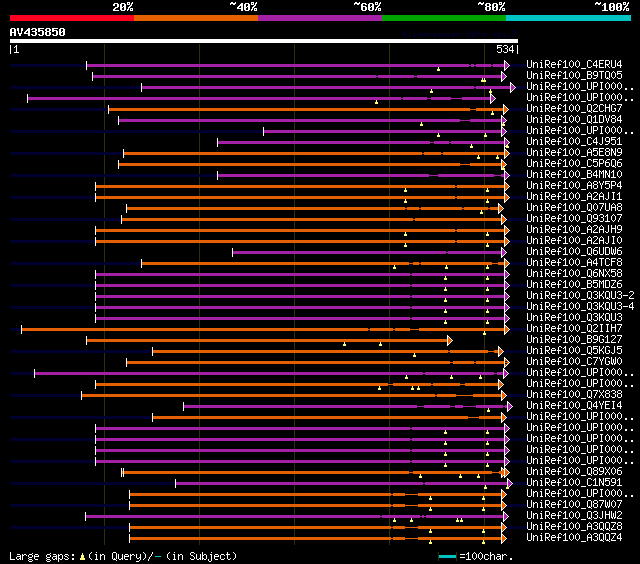Open the UniRef100_Q6UDW6 entry
640x564 pixels.
[x=574, y=252]
